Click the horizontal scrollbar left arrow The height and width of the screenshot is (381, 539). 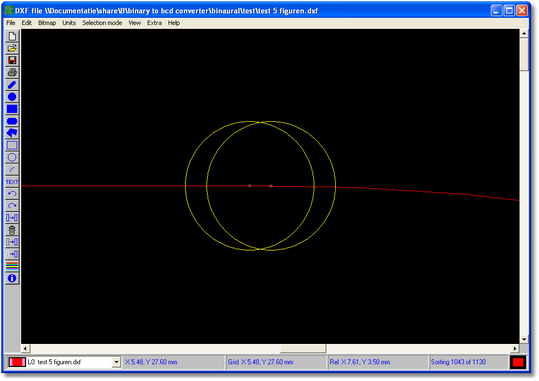25,349
